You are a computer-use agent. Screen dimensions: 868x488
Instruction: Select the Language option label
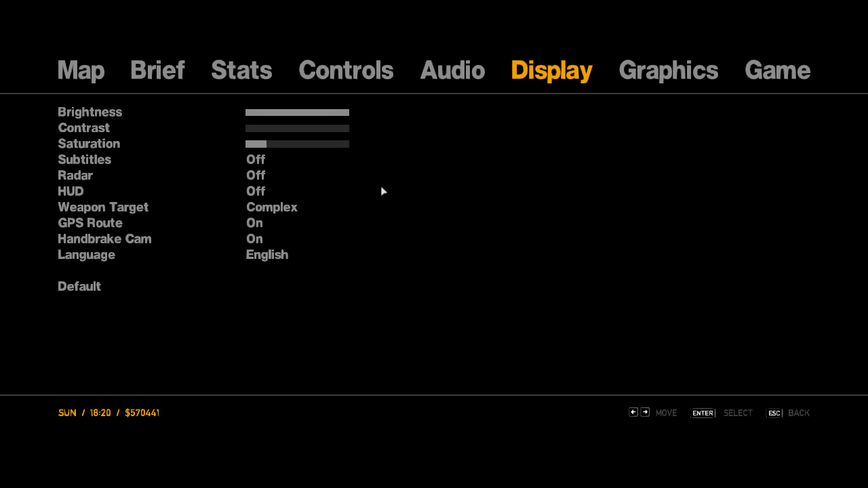86,255
